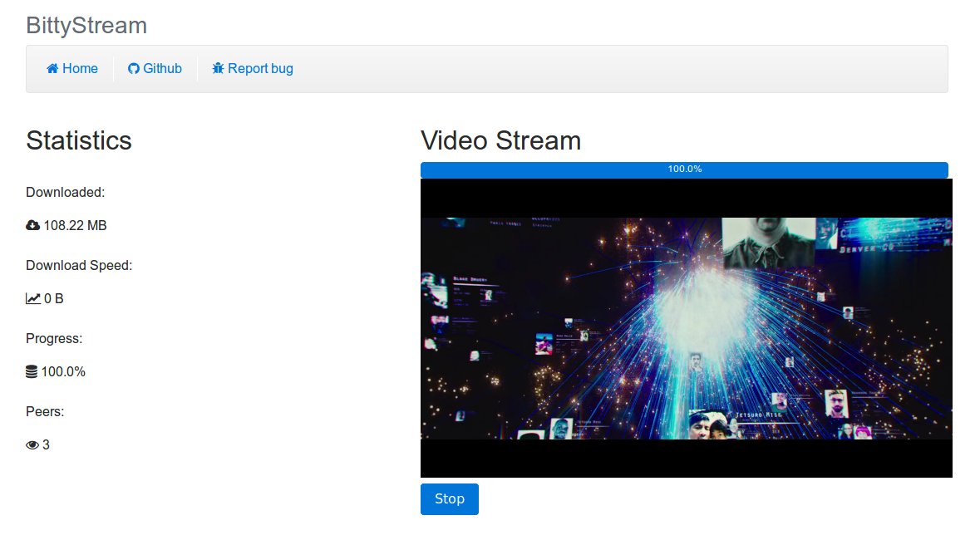Viewport: 980px width, 535px height.
Task: Click the blue 100.0% progress bar
Action: click(x=684, y=169)
